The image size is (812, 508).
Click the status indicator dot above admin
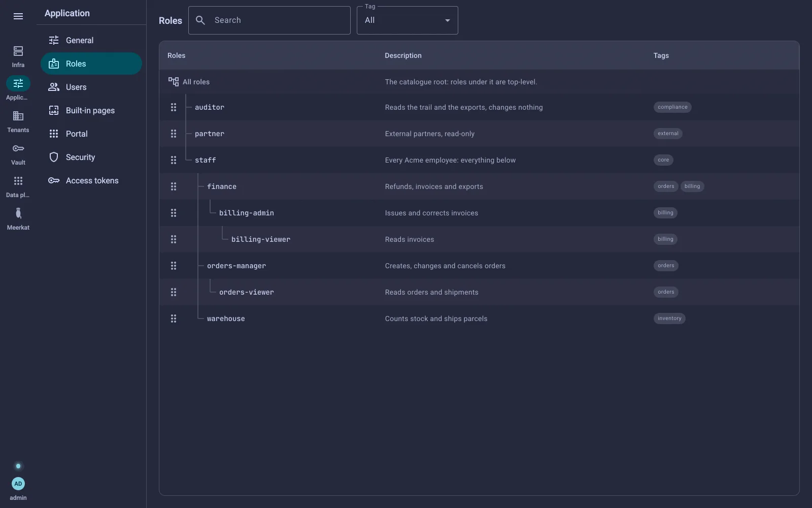click(18, 466)
